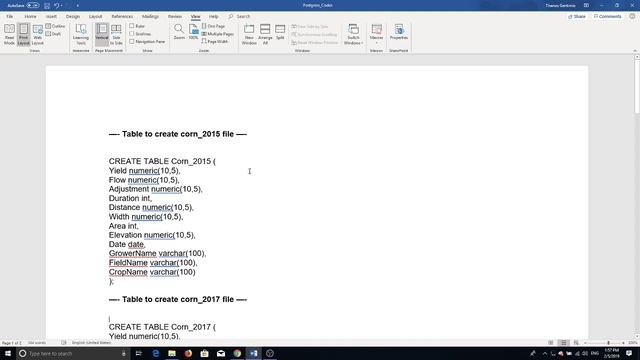
Task: Set zoom to 100%
Action: pyautogui.click(x=193, y=32)
